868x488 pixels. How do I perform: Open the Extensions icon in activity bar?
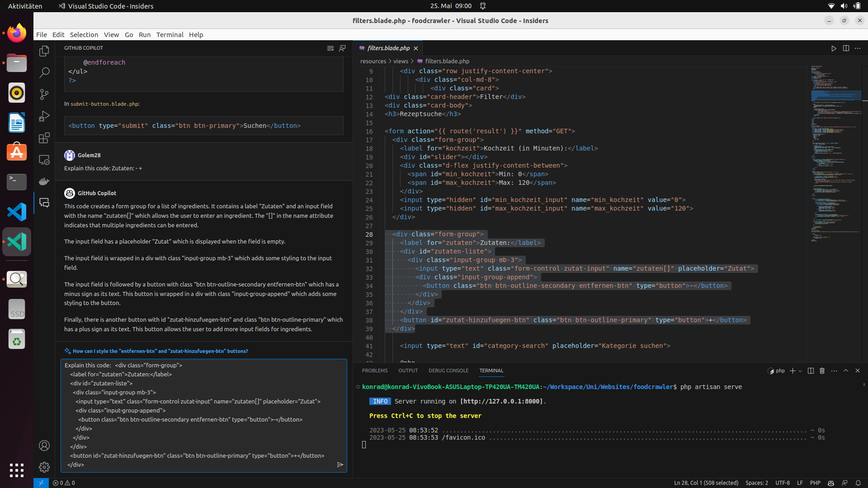click(44, 138)
